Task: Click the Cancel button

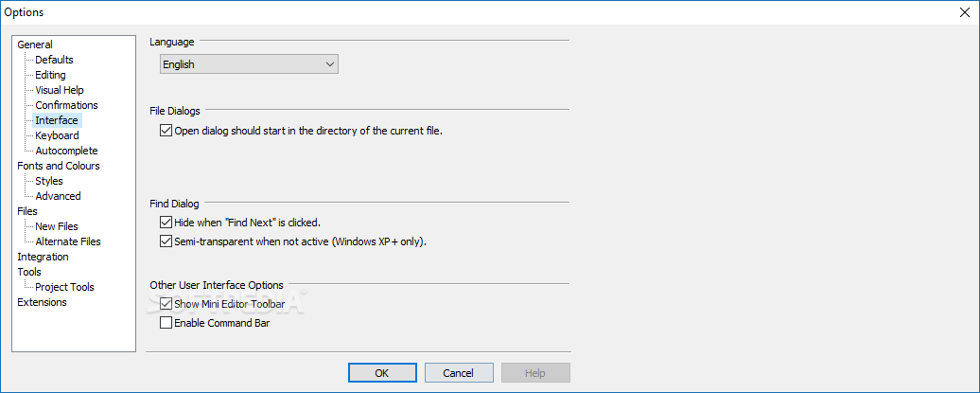Action: tap(458, 373)
